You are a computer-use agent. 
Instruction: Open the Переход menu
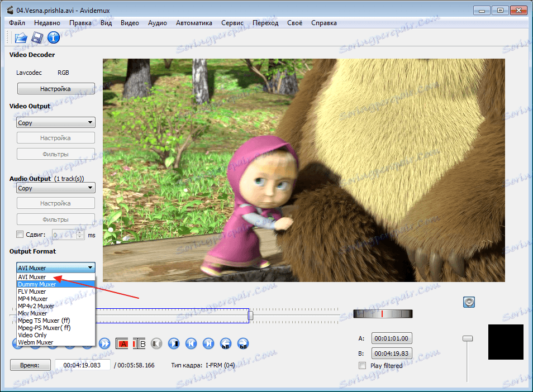(x=265, y=23)
